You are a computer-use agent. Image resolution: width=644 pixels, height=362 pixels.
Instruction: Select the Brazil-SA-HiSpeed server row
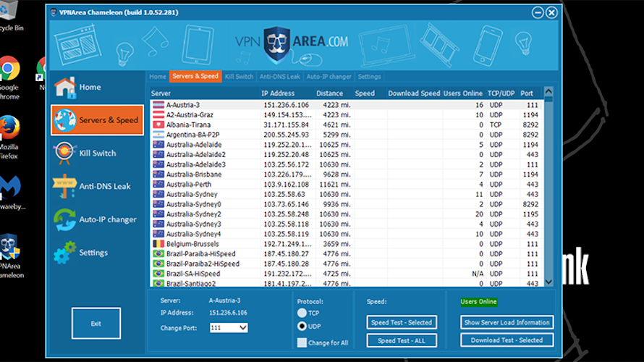pyautogui.click(x=347, y=274)
